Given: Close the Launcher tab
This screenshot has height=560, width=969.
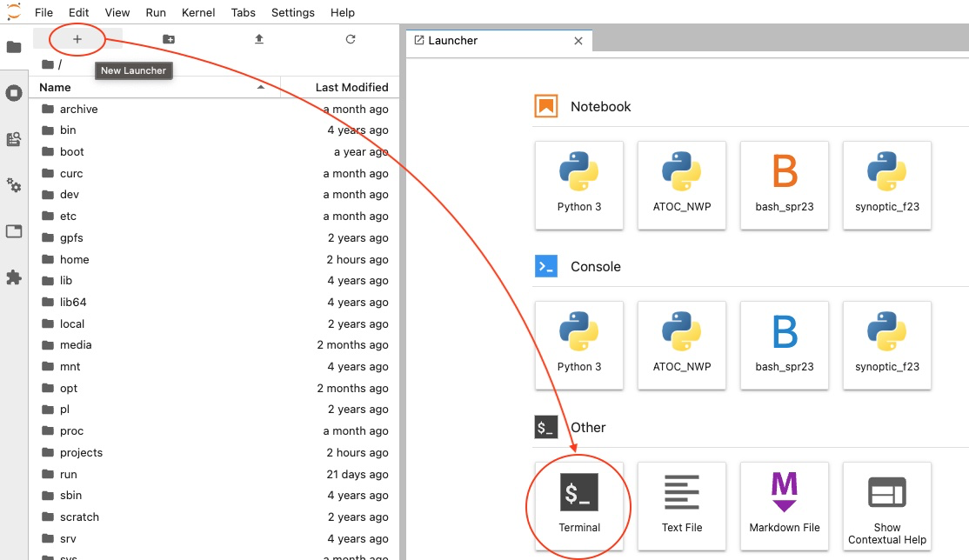Looking at the screenshot, I should 578,41.
